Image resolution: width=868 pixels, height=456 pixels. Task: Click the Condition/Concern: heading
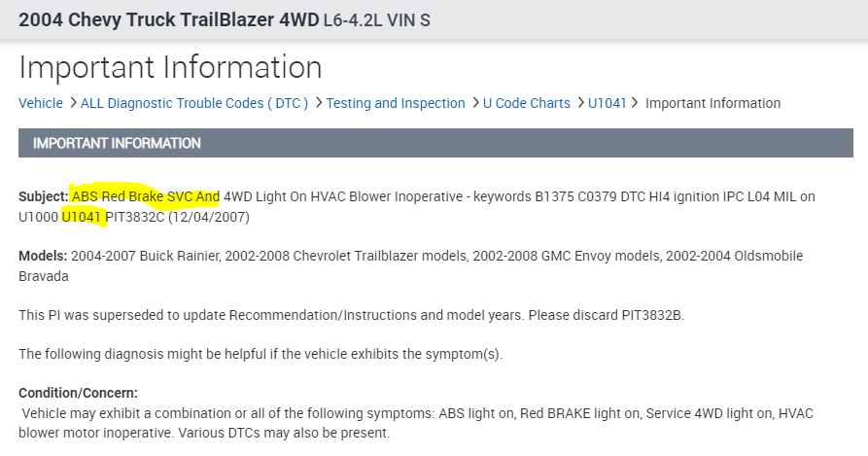pyautogui.click(x=78, y=393)
